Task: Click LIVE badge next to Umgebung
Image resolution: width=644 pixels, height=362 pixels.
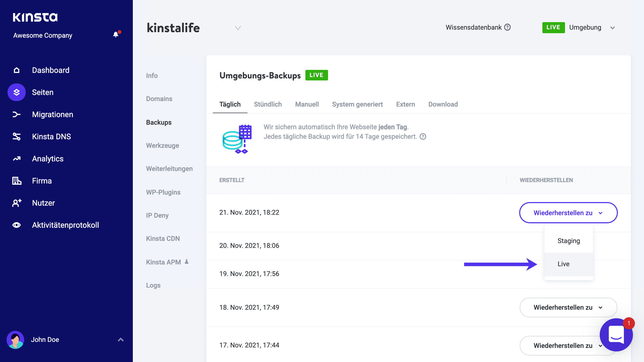Action: 553,27
